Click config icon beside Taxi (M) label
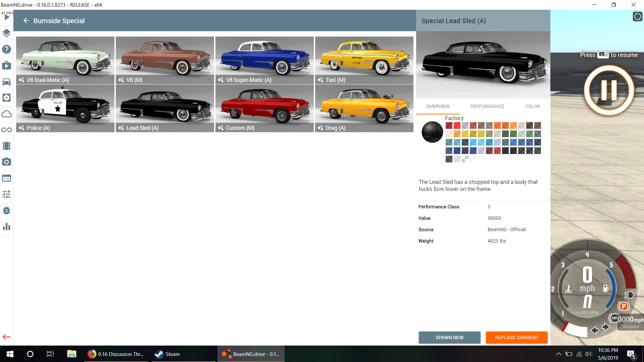 click(x=320, y=80)
